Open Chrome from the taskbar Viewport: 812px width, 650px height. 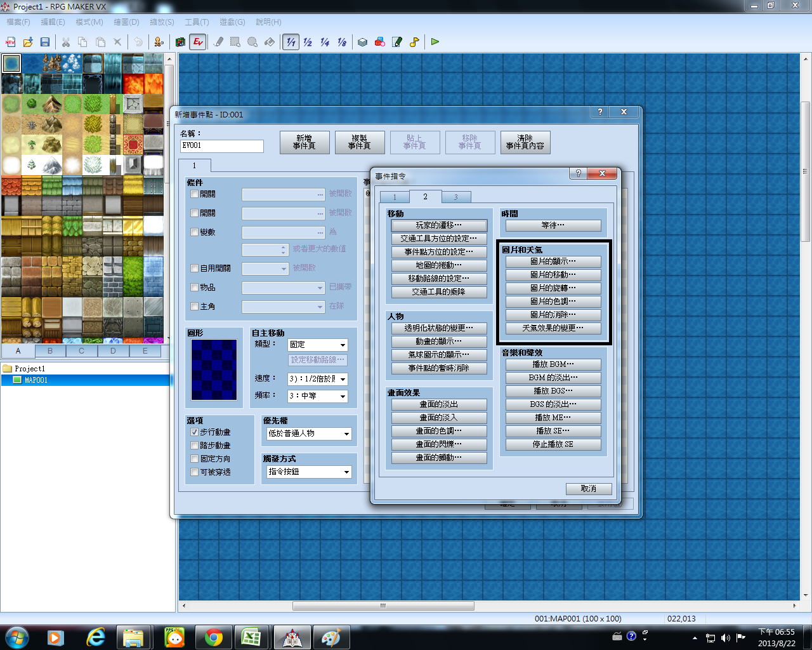[x=214, y=637]
